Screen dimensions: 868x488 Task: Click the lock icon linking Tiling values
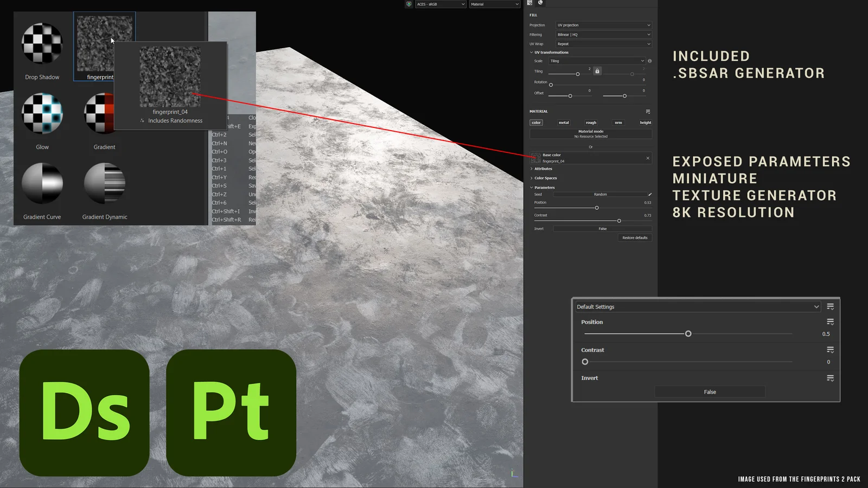(597, 71)
